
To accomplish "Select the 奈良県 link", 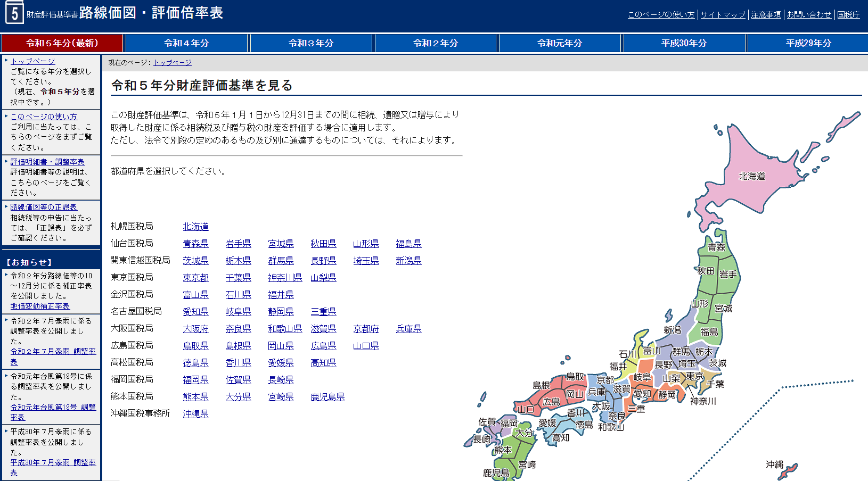I will [239, 329].
